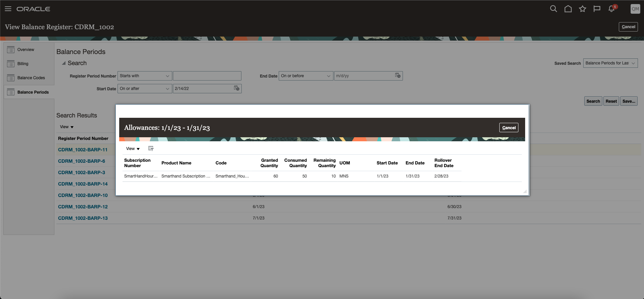Click the Start Date field showing 2/14/22
644x299 pixels.
[203, 89]
